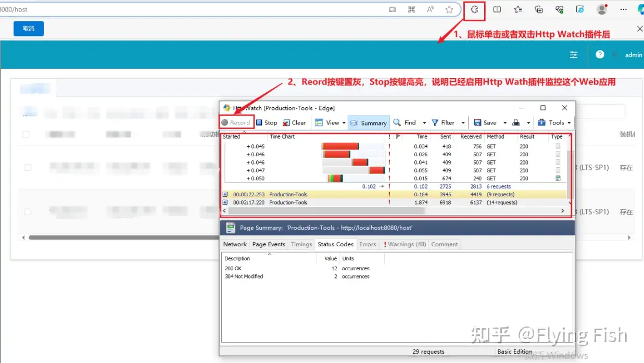Save the HttpWatch log
The image size is (644, 363).
click(x=485, y=122)
